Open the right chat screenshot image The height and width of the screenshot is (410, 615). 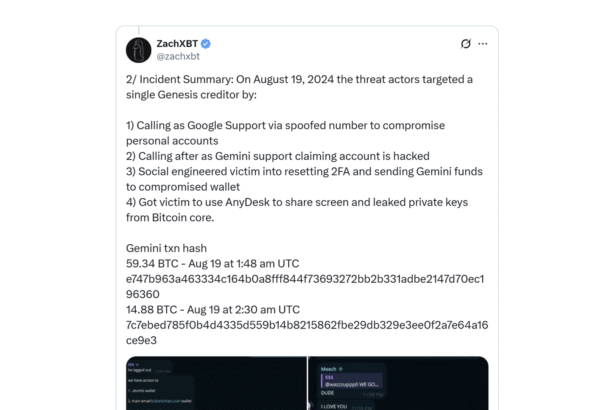click(398, 383)
